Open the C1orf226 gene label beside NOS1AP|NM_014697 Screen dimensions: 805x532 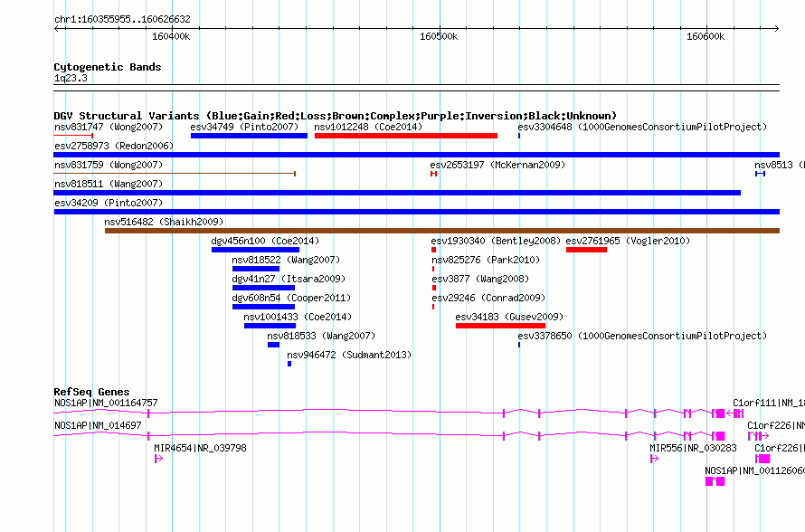pos(776,426)
